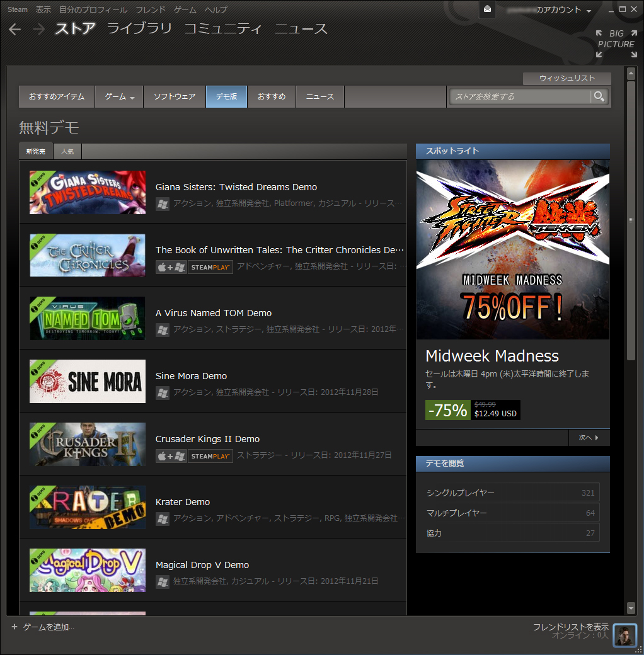Click the ゲームを追加 link
This screenshot has width=644, height=655.
click(x=49, y=627)
